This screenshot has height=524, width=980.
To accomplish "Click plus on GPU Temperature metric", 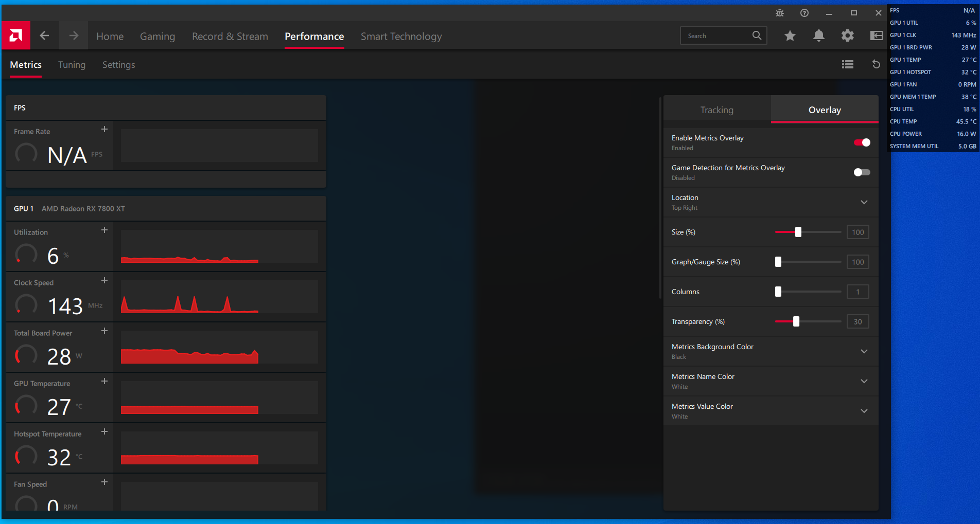I will click(x=104, y=382).
